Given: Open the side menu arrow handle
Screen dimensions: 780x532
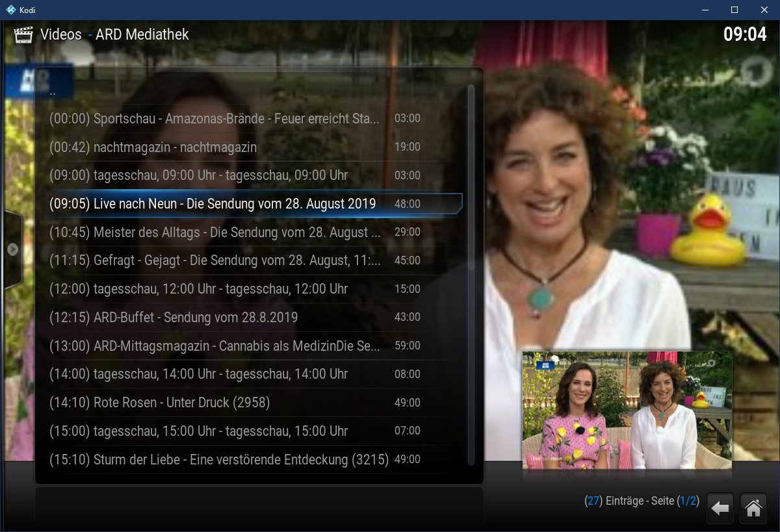Looking at the screenshot, I should (x=12, y=249).
